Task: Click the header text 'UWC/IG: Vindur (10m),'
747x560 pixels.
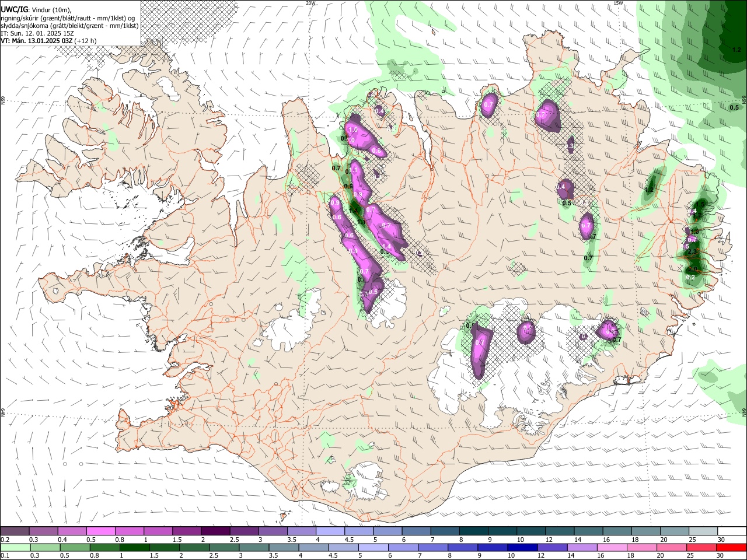Action: 36,10
